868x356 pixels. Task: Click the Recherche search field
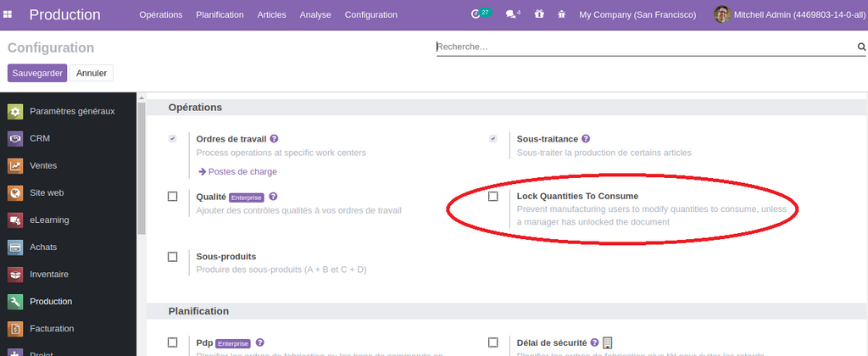(x=644, y=47)
